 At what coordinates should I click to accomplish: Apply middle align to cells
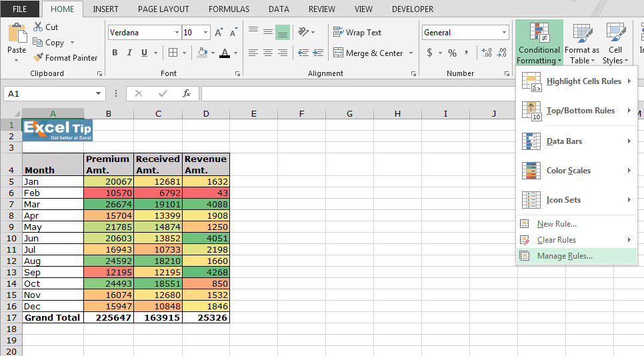tap(268, 32)
